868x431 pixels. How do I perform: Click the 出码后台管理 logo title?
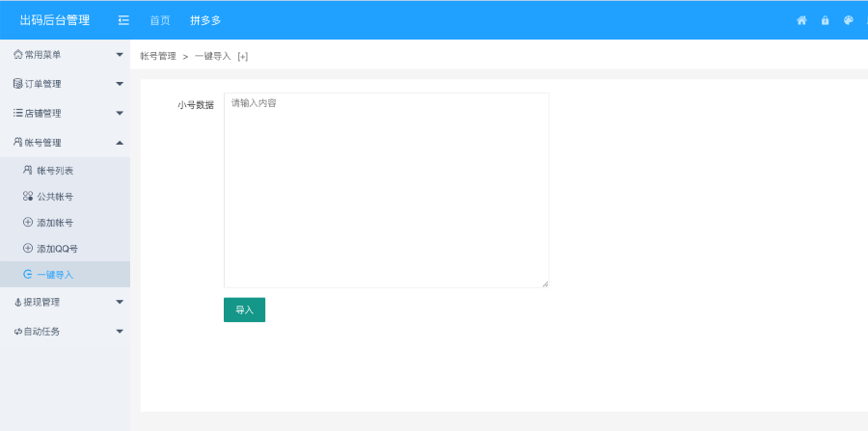click(55, 20)
